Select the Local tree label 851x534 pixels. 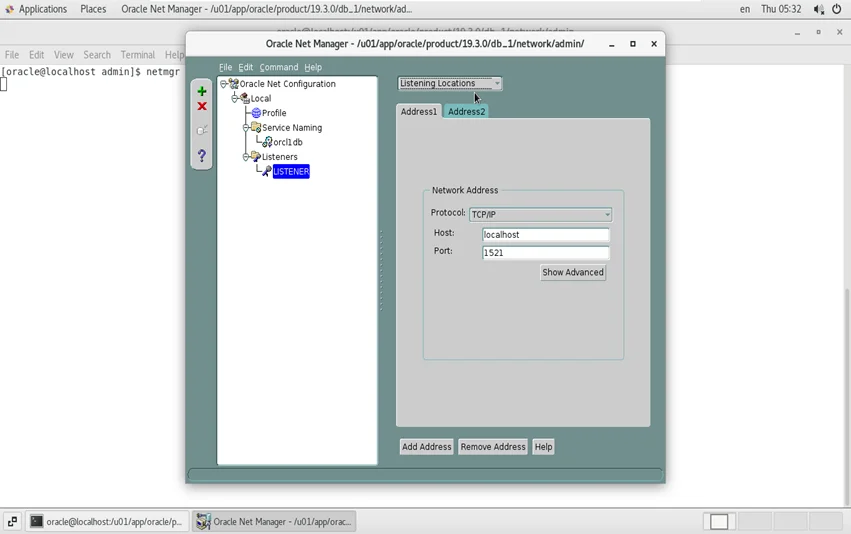[x=261, y=98]
